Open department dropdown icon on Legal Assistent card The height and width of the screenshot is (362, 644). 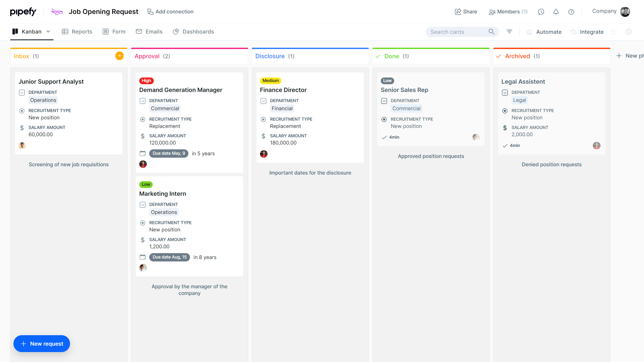(x=505, y=93)
